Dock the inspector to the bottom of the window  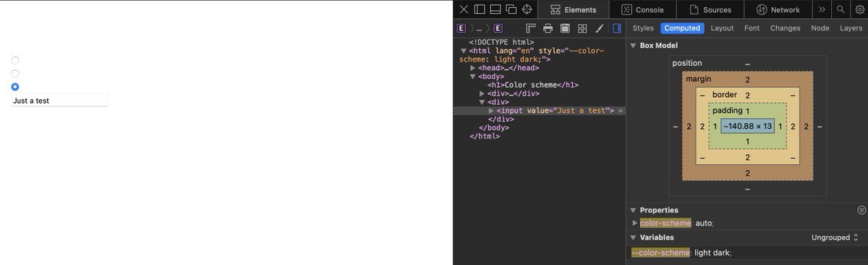click(495, 9)
